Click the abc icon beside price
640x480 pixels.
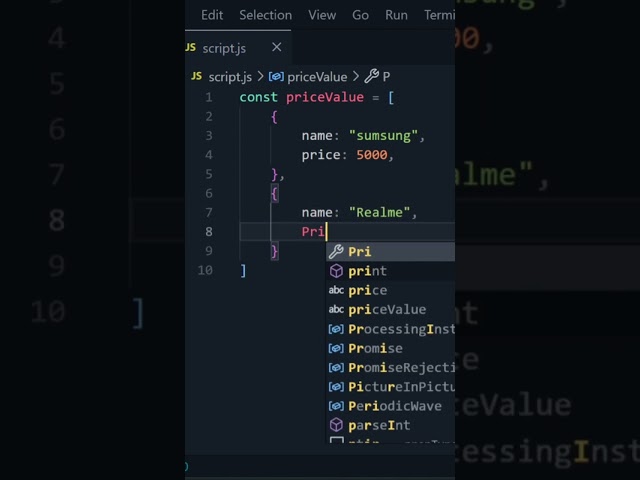(336, 290)
